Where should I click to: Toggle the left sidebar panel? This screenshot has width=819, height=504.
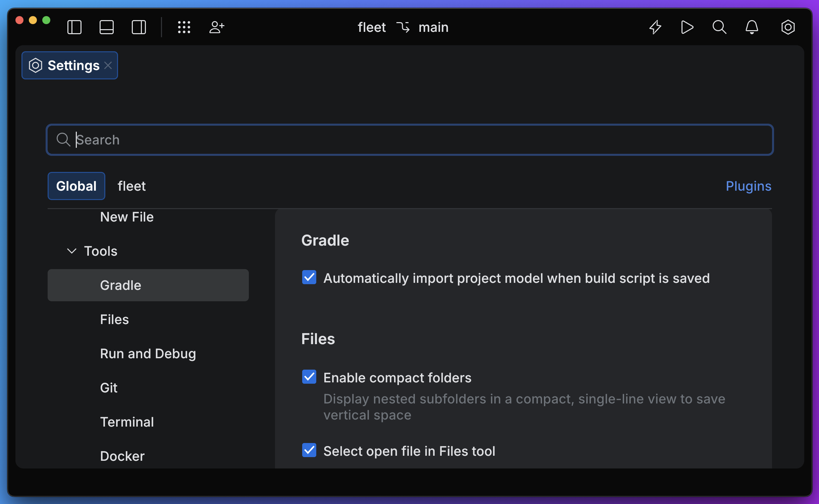click(74, 27)
